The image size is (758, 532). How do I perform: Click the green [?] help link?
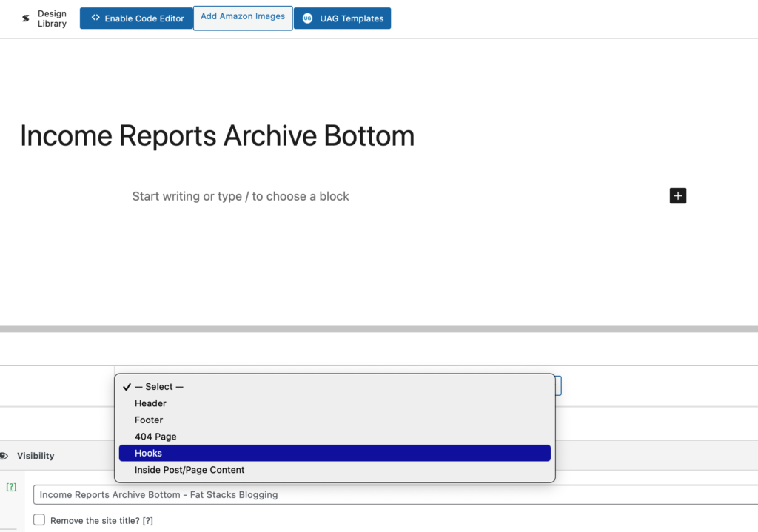click(x=11, y=487)
